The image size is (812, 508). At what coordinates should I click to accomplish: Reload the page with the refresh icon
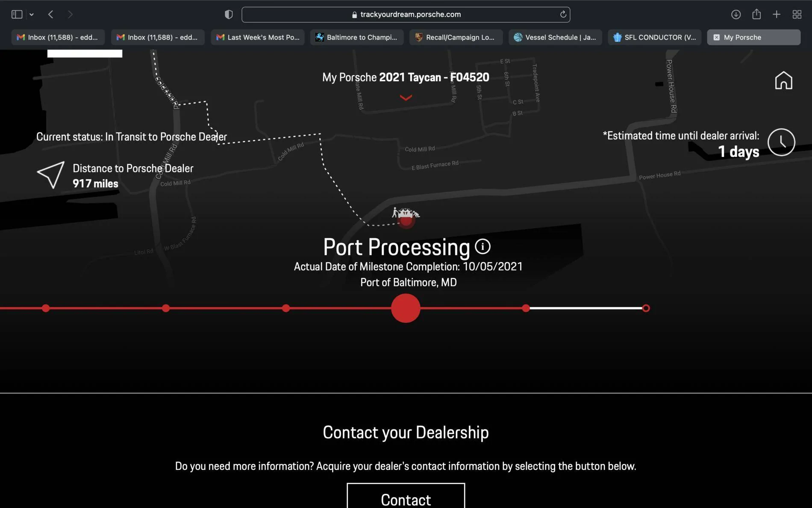(563, 15)
